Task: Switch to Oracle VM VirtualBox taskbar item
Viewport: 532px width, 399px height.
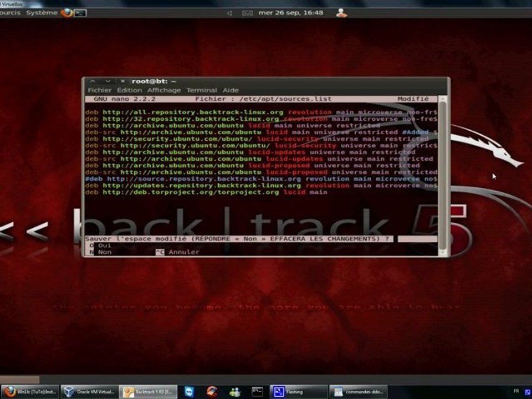Action: click(90, 392)
